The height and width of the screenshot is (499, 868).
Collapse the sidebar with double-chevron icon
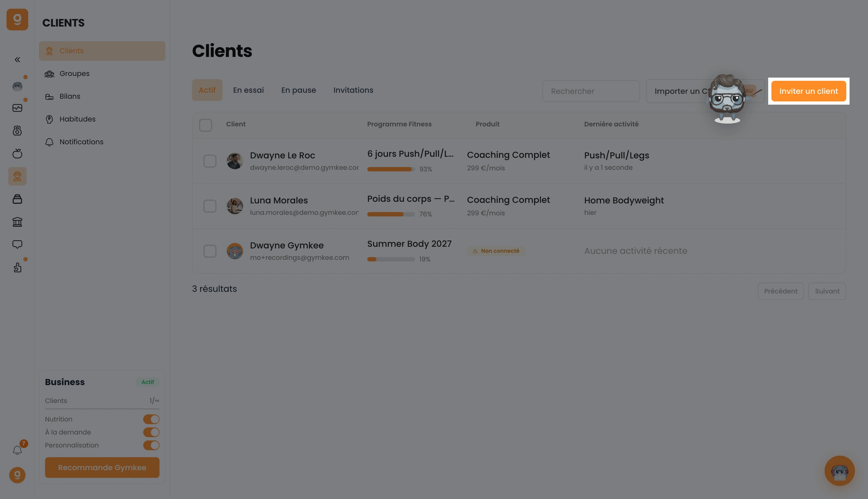pos(17,60)
